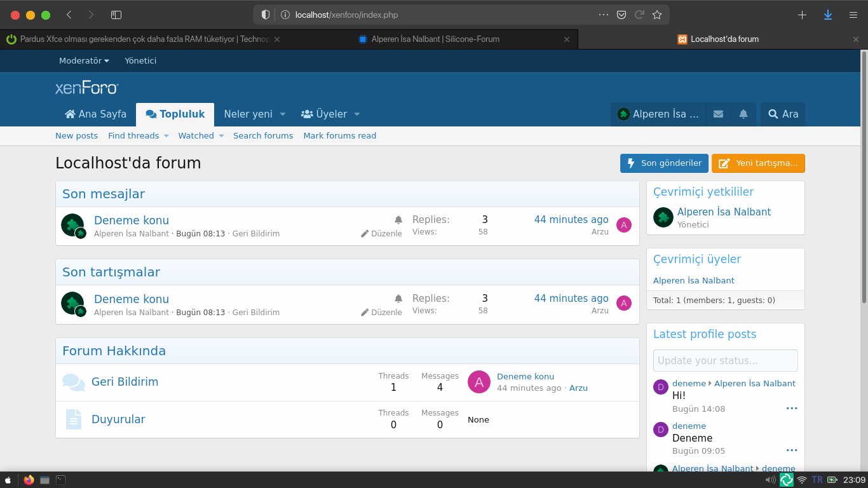This screenshot has width=868, height=488.
Task: Open Arzu avatar in Geri Bildirim row
Action: 479,382
